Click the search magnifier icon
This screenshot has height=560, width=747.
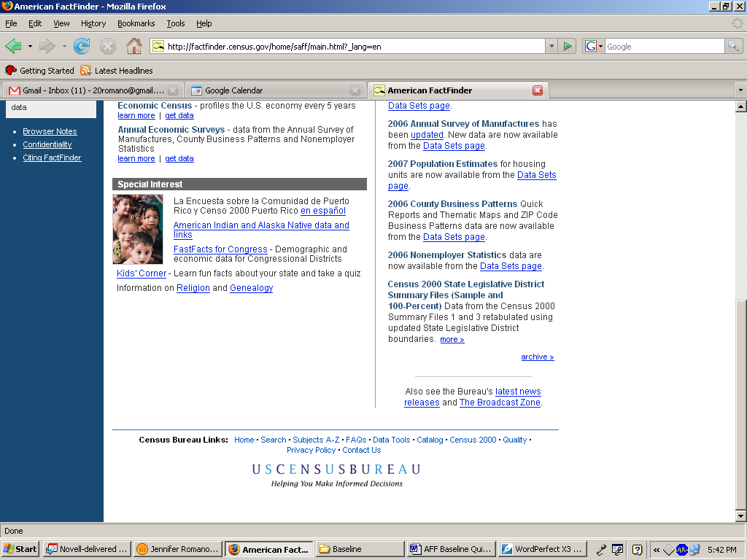click(x=733, y=46)
